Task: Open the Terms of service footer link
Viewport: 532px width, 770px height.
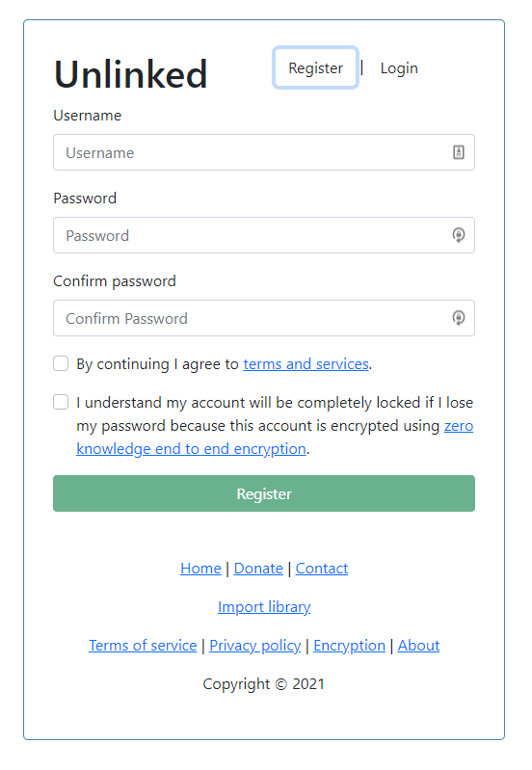Action: [x=143, y=646]
